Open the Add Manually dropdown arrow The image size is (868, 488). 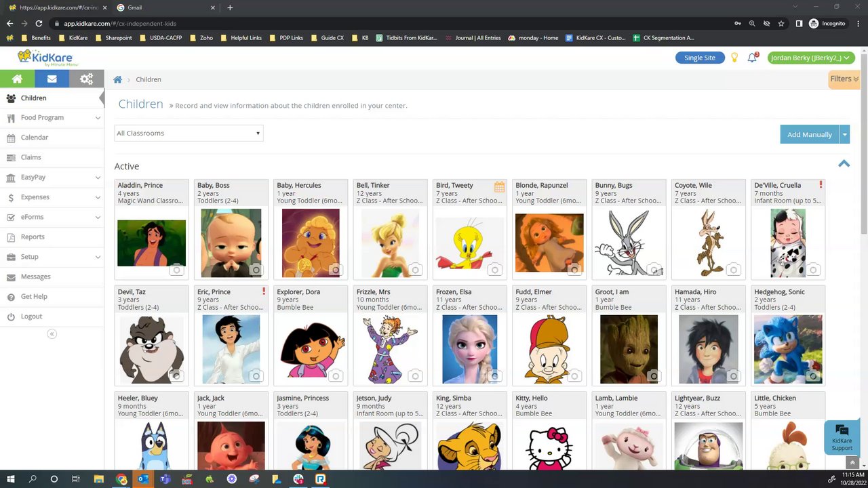[x=844, y=134]
